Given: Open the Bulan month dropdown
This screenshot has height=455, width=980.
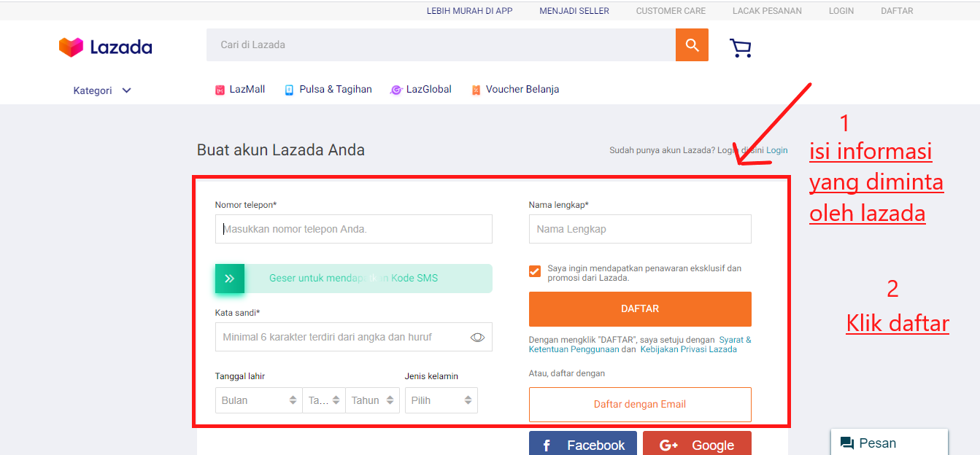Looking at the screenshot, I should point(259,400).
